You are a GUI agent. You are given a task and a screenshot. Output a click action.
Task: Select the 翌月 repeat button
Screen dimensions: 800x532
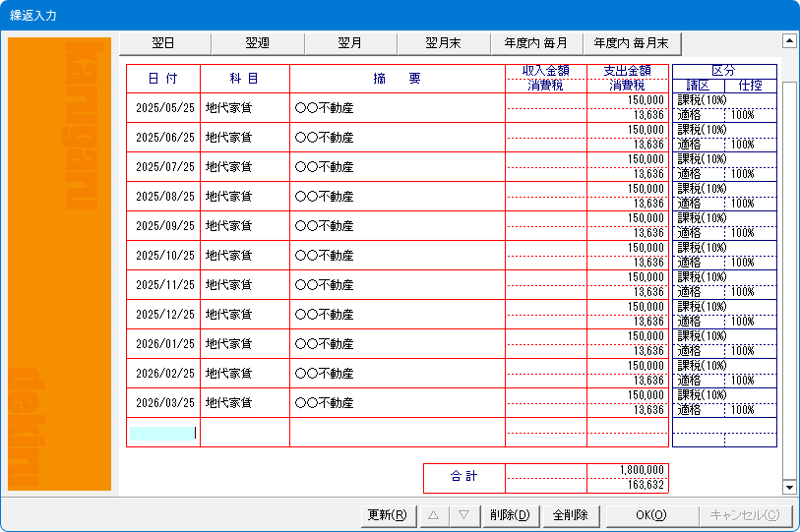(350, 43)
